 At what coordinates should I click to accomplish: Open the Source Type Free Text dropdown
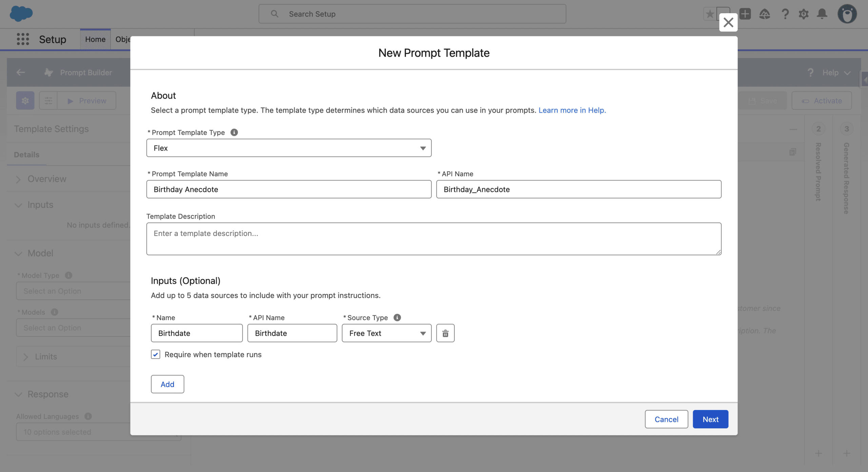[387, 333]
